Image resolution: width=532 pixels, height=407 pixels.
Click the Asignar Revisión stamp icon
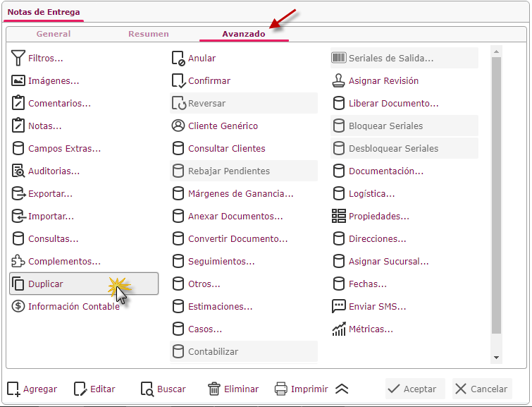[339, 81]
